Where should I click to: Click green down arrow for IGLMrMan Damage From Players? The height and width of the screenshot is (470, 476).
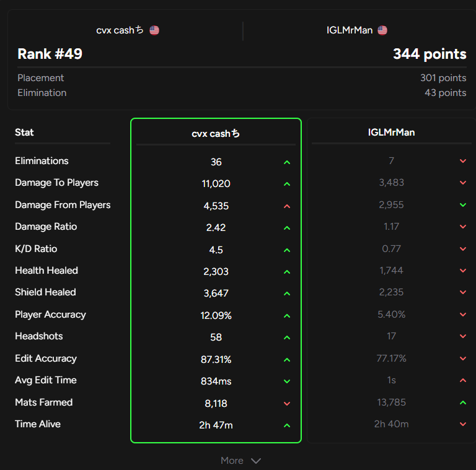point(463,205)
